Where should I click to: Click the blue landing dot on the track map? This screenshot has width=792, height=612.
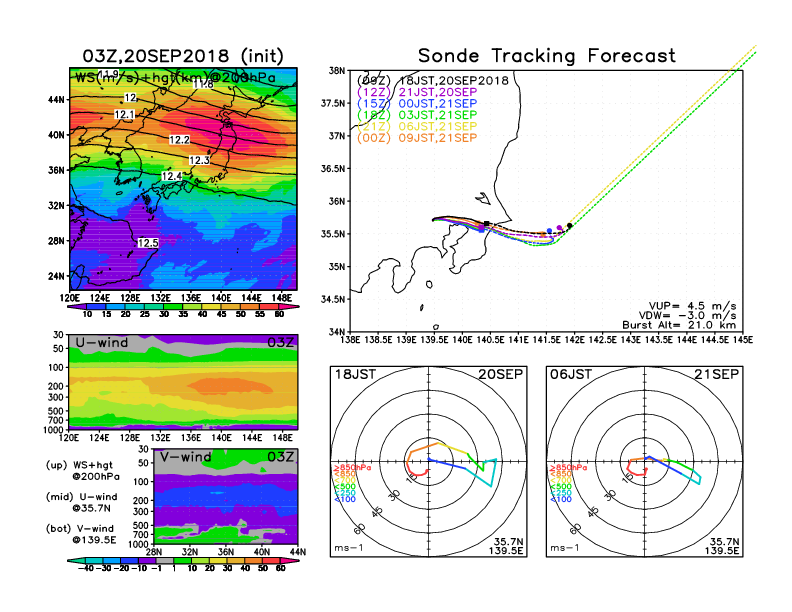550,231
